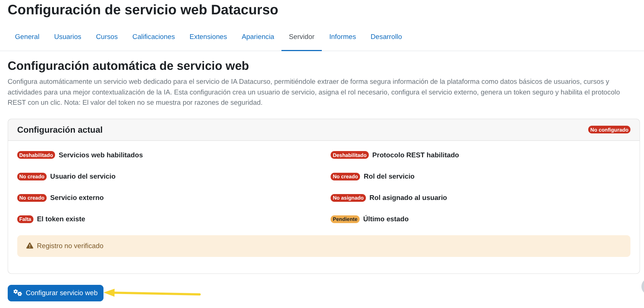Image resolution: width=644 pixels, height=308 pixels.
Task: Click the gears icon on the Configurar button
Action: [18, 293]
